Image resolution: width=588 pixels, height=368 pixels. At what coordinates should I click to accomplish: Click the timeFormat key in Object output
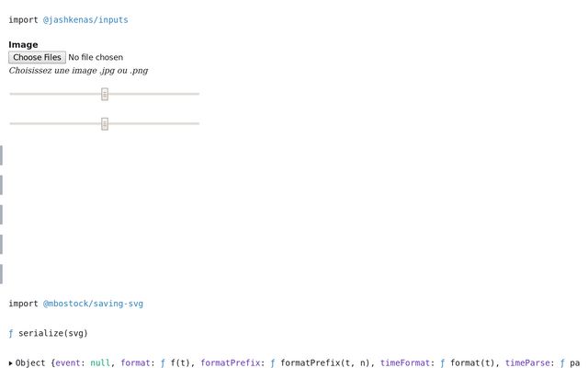[404, 363]
